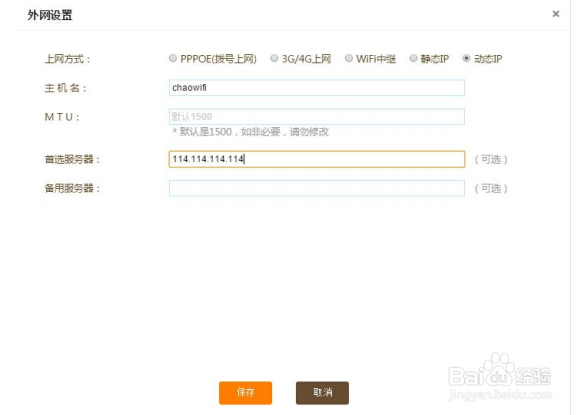Cancel with the 取消 button
The image size is (585, 415).
coord(322,393)
